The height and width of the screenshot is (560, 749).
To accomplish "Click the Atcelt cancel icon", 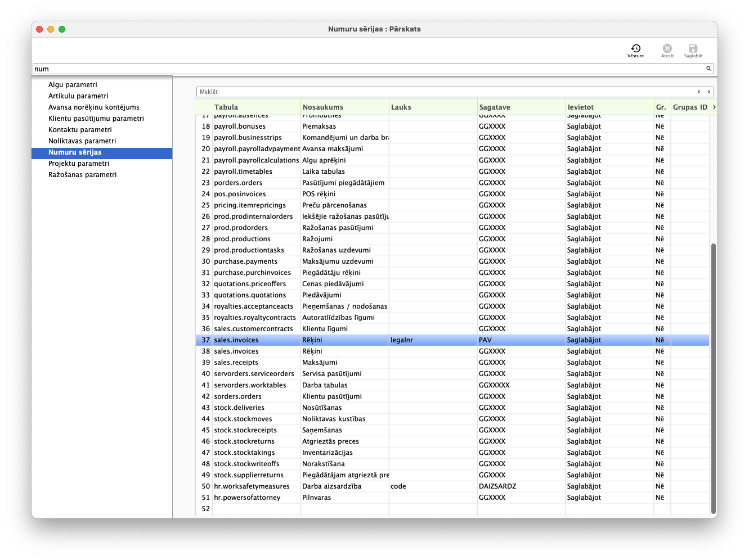I will [667, 49].
